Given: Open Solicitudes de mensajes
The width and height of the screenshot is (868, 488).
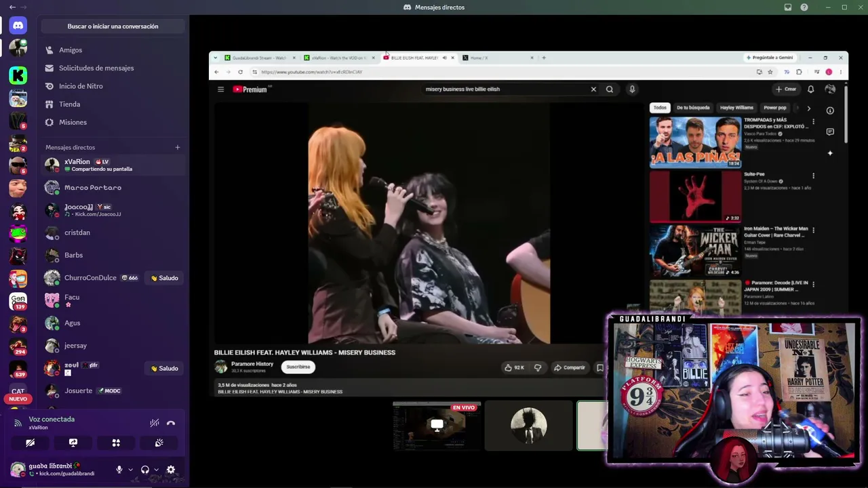Looking at the screenshot, I should click(x=113, y=68).
